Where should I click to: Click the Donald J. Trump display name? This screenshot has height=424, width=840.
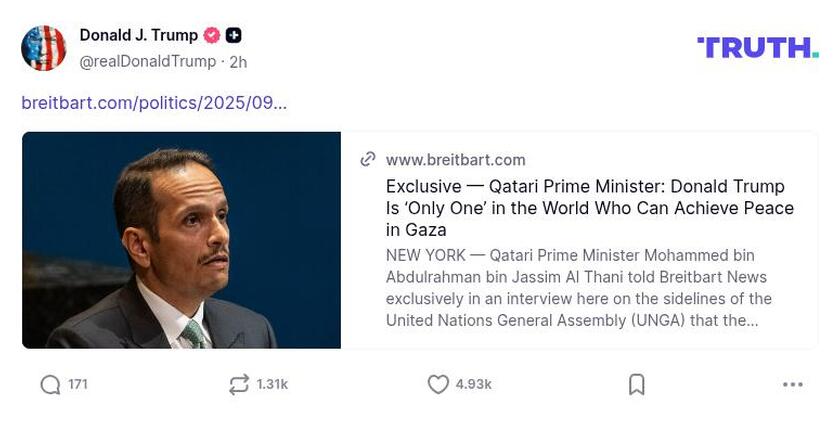(138, 36)
